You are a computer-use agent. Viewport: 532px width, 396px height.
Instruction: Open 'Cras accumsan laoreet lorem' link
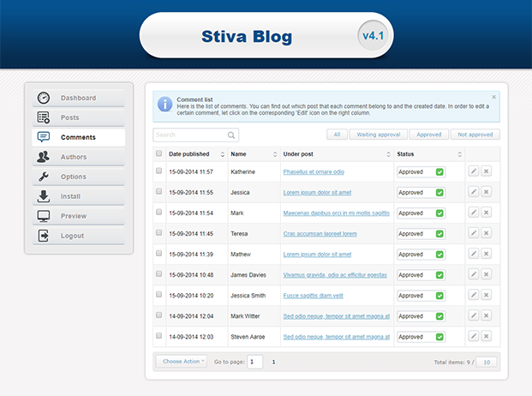click(x=320, y=234)
